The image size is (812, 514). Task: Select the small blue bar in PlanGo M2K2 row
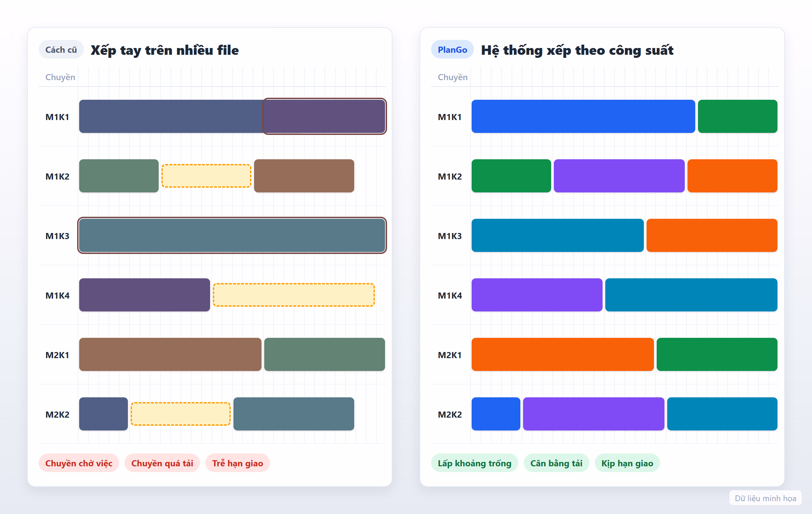point(496,414)
